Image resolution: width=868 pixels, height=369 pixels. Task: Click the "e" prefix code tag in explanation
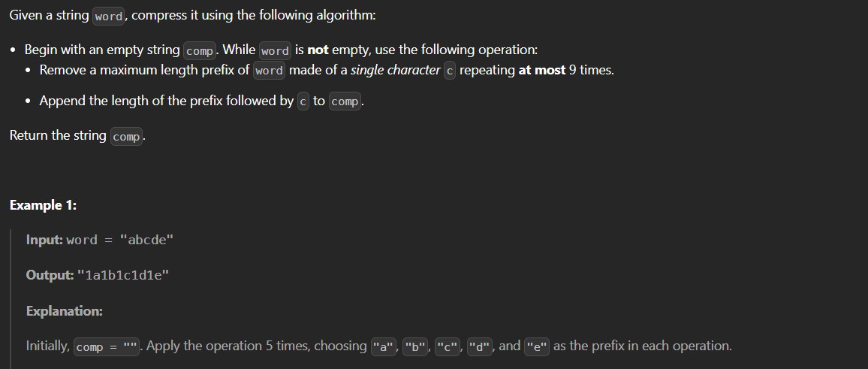coord(536,346)
